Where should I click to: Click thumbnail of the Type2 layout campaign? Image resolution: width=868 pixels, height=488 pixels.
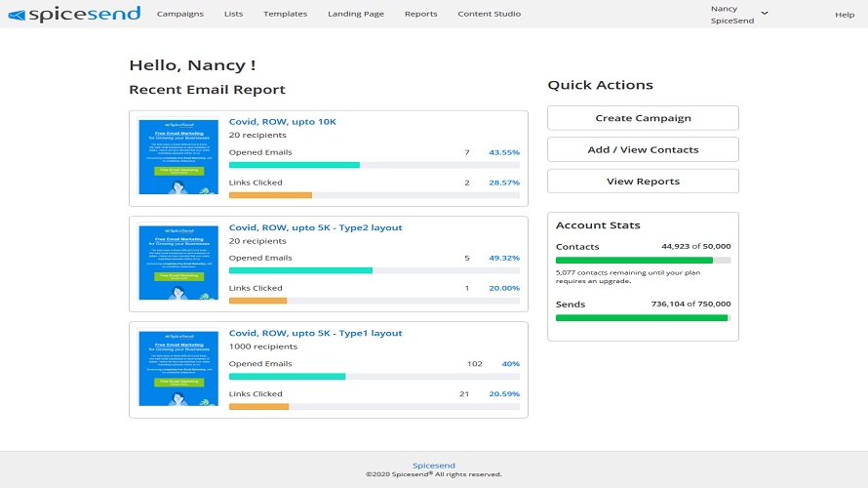coord(178,263)
